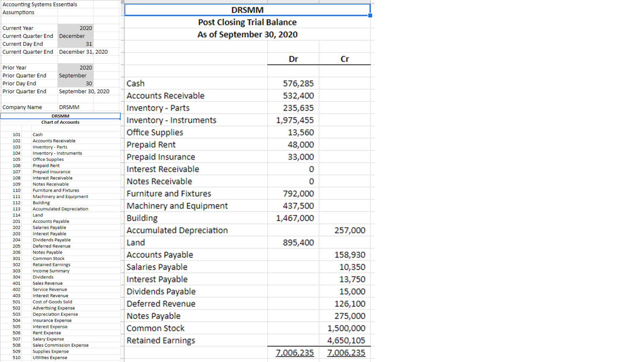Click the Accumulated Depreciation credit 257,000

click(x=350, y=230)
